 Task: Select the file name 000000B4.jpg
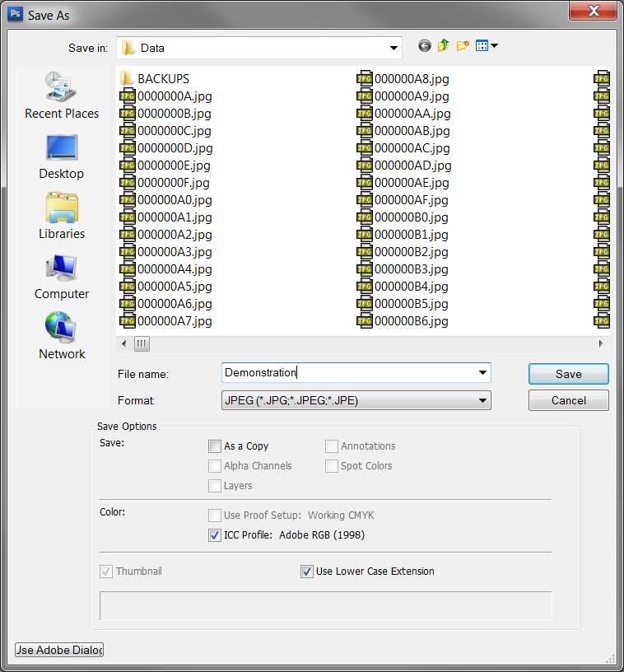[412, 287]
